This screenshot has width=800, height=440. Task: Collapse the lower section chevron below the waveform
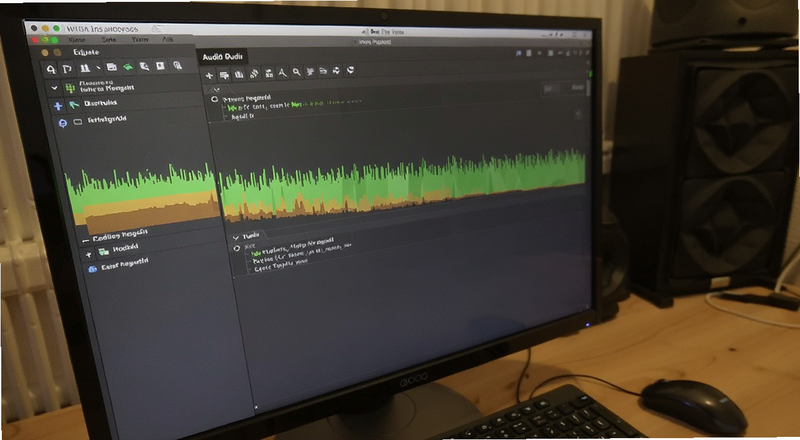pyautogui.click(x=236, y=237)
